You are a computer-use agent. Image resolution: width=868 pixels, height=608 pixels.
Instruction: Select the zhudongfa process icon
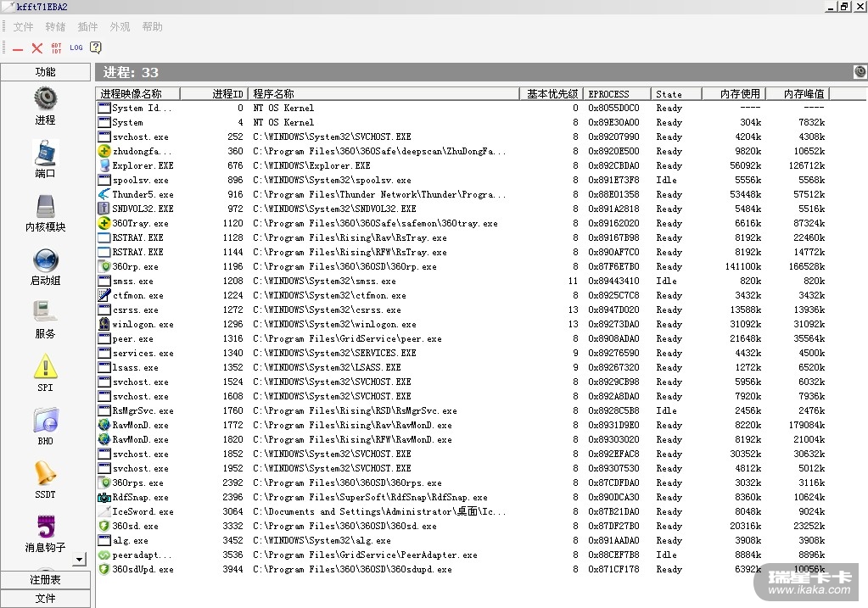click(x=104, y=151)
